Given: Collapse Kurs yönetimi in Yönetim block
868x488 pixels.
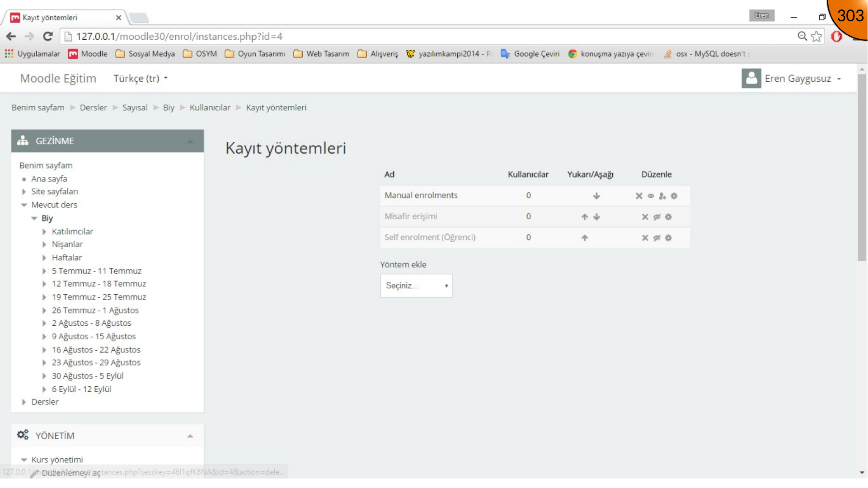Looking at the screenshot, I should (24, 460).
